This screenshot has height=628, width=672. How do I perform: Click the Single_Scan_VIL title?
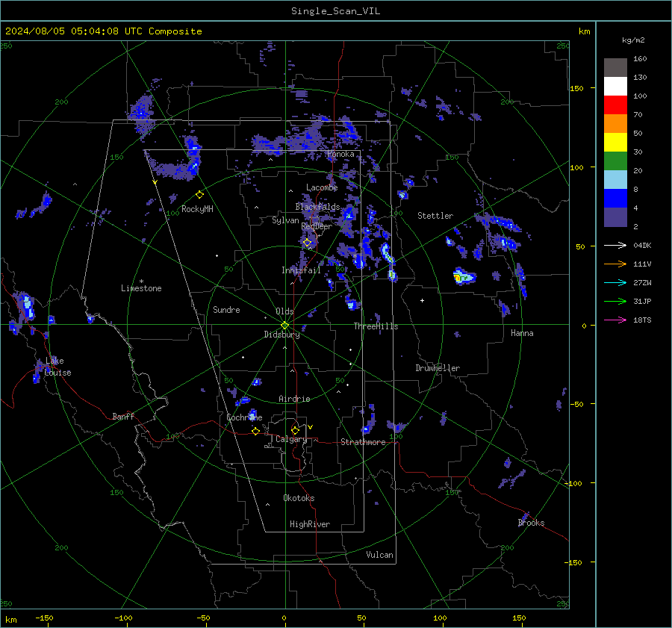point(335,11)
